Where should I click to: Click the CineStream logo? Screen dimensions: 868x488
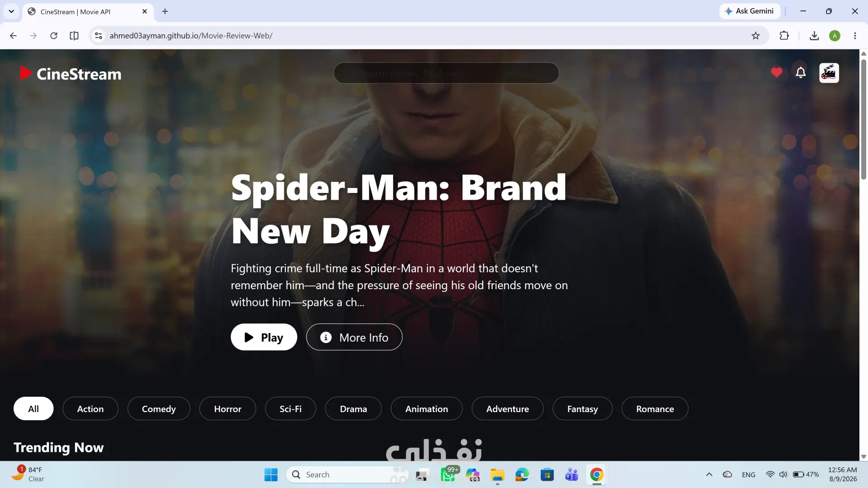coord(71,74)
